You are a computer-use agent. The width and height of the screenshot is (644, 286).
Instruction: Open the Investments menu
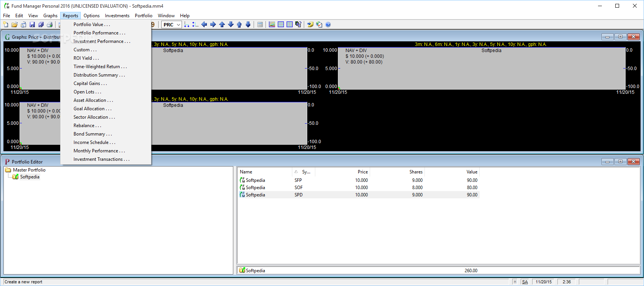pyautogui.click(x=117, y=16)
